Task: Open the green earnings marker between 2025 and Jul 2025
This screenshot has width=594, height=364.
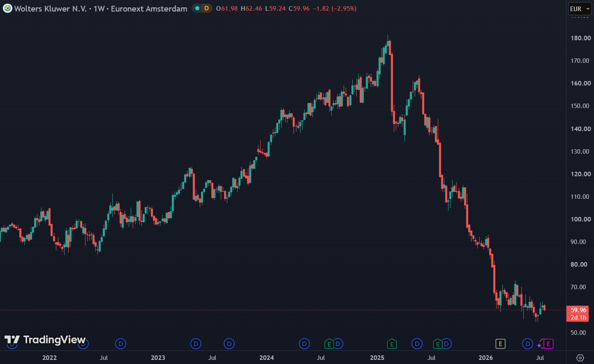Action: [392, 343]
